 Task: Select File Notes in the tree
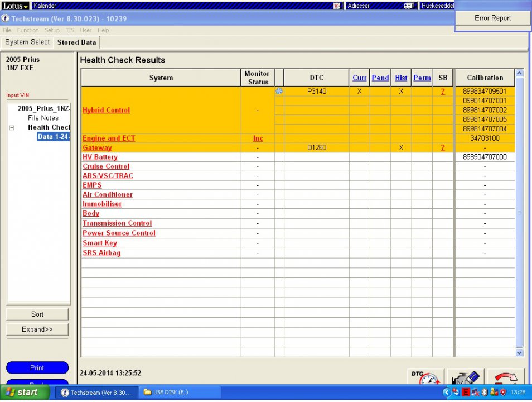[43, 118]
